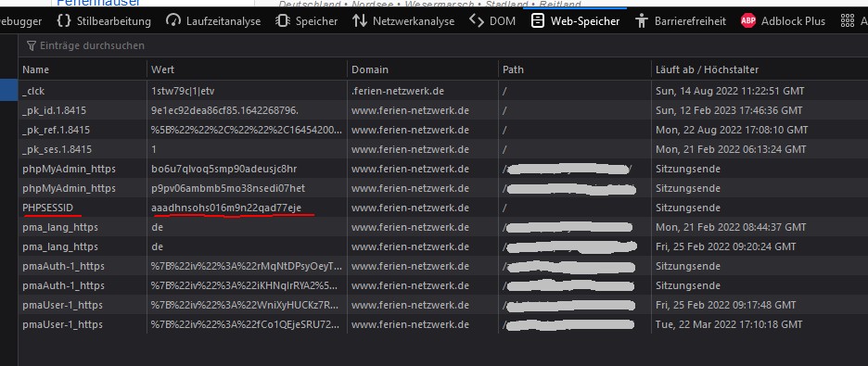
Task: Sort by the Name column header
Action: click(x=83, y=69)
